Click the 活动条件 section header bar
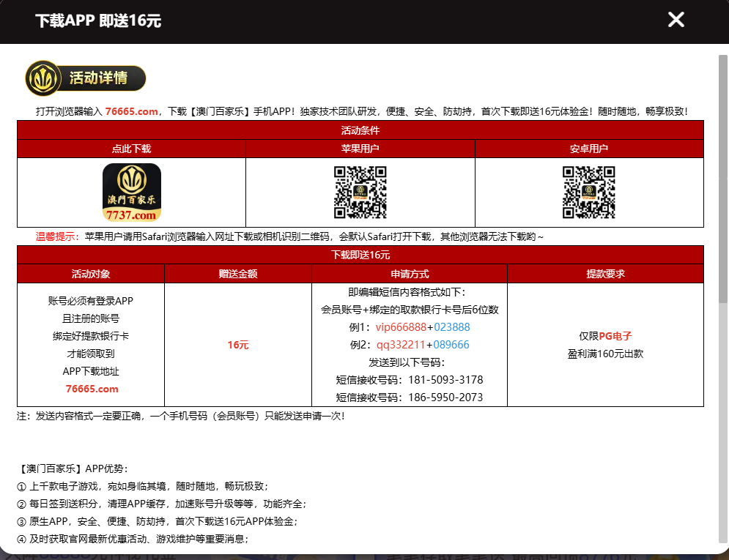729x560 pixels. point(360,130)
